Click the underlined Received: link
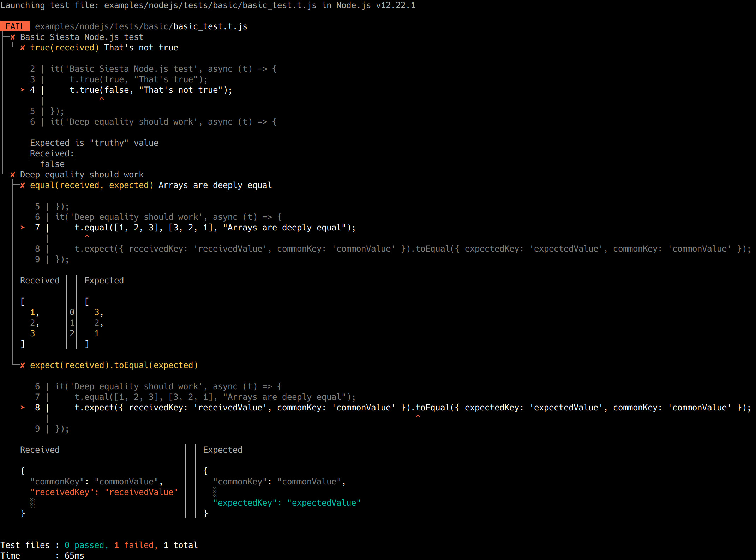The width and height of the screenshot is (756, 560). pyautogui.click(x=52, y=153)
